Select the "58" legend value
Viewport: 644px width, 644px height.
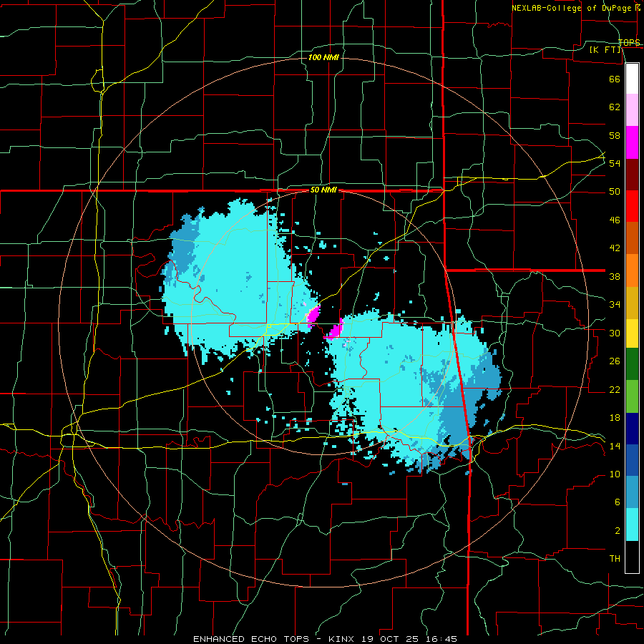click(x=615, y=135)
